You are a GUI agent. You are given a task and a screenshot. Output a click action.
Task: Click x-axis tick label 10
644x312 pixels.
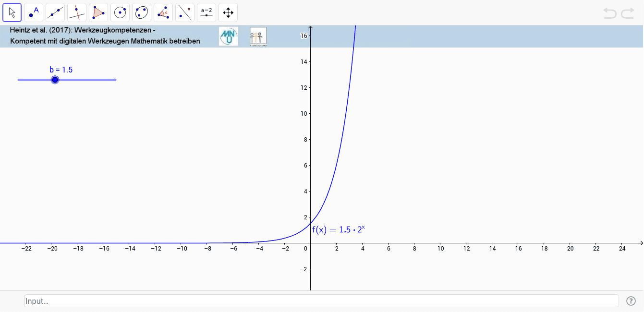pyautogui.click(x=440, y=248)
